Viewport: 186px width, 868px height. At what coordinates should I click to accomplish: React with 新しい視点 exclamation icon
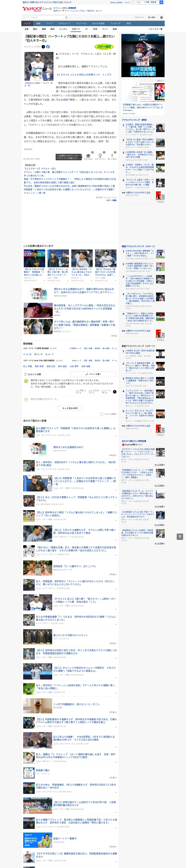click(112, 156)
